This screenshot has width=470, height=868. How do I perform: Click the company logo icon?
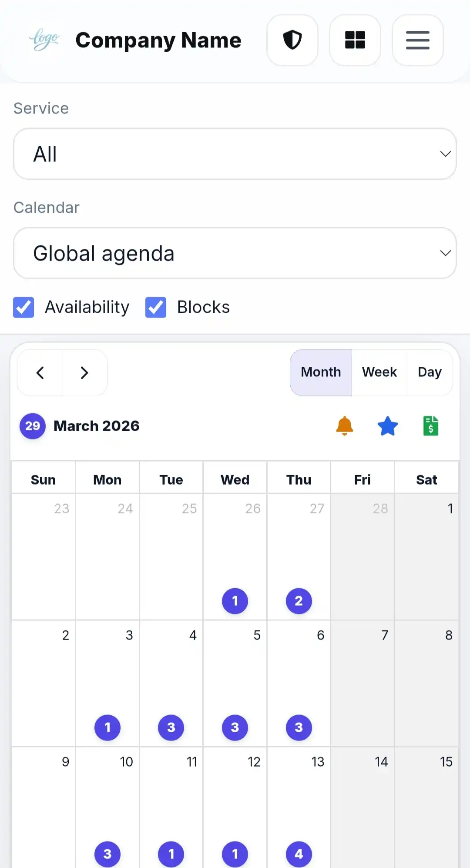click(x=45, y=40)
